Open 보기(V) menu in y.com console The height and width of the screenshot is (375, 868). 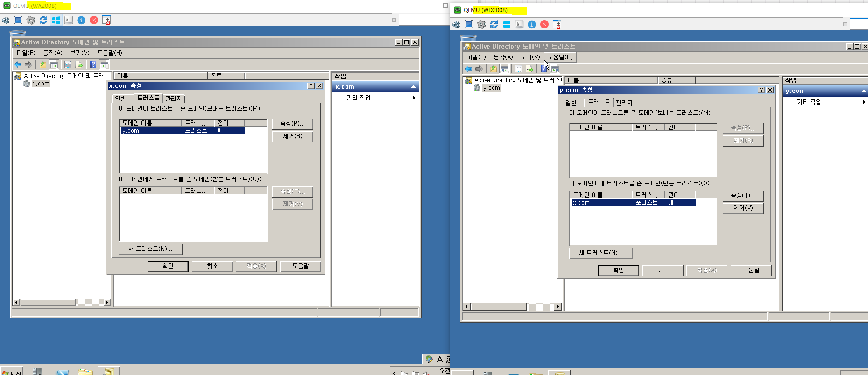pos(530,57)
